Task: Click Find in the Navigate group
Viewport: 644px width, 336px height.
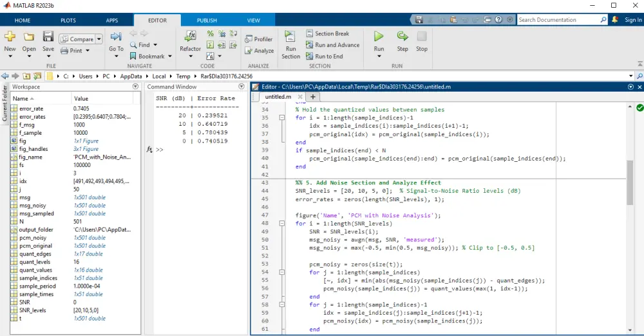Action: pyautogui.click(x=140, y=45)
